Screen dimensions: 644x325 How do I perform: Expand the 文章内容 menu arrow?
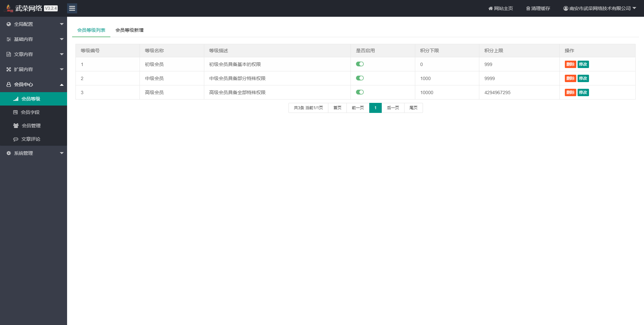point(62,54)
